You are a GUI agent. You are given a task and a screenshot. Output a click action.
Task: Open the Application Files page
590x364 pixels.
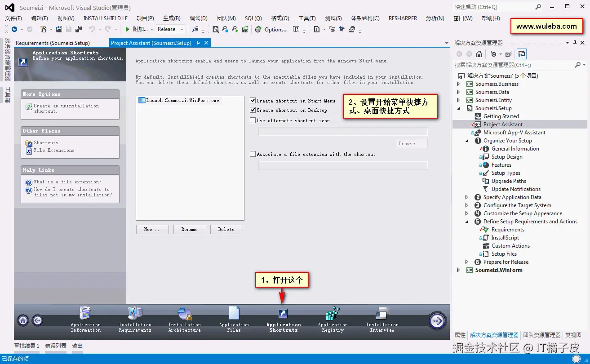click(x=233, y=319)
